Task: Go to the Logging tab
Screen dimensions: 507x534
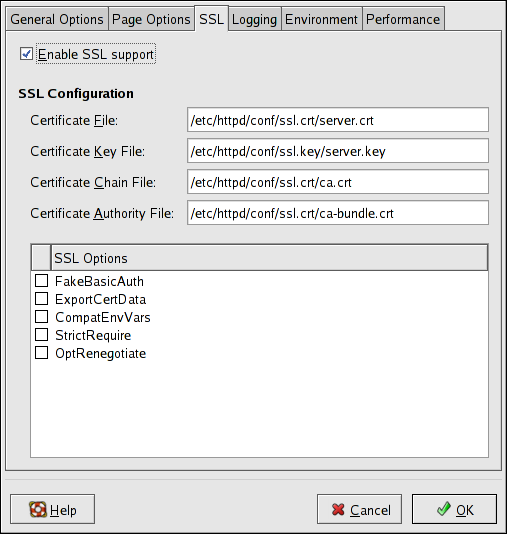Action: 254,19
